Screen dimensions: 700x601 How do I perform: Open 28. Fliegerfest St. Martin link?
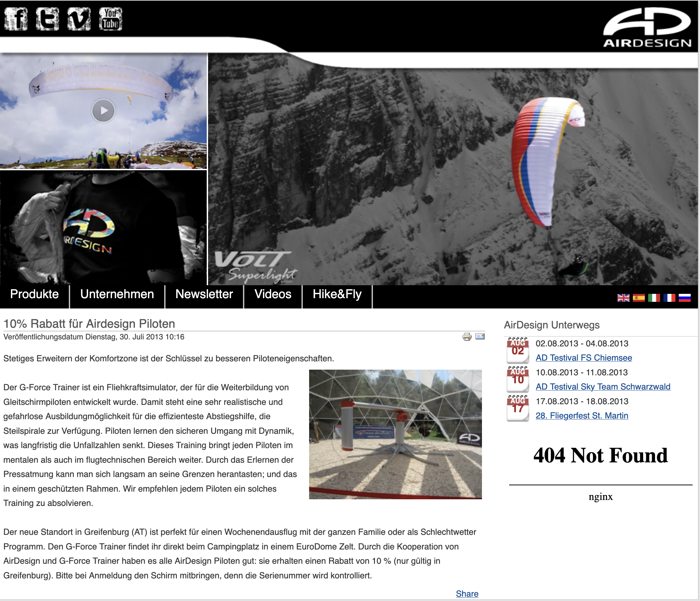[x=582, y=416]
